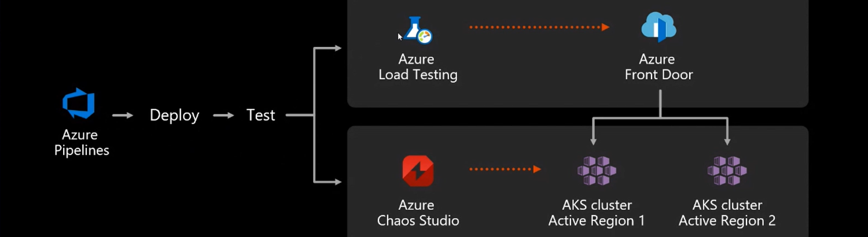Screen dimensions: 868x237
Task: Select the Azure Front Door caption
Action: point(659,67)
